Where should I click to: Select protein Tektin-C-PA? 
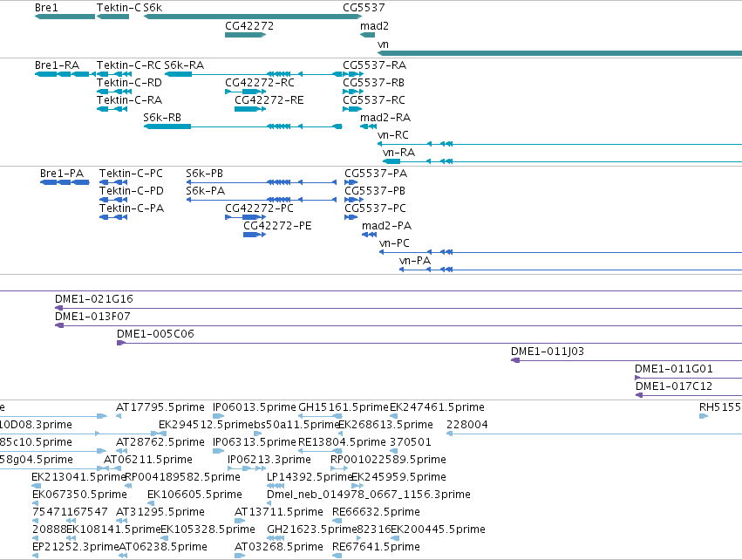pos(113,217)
